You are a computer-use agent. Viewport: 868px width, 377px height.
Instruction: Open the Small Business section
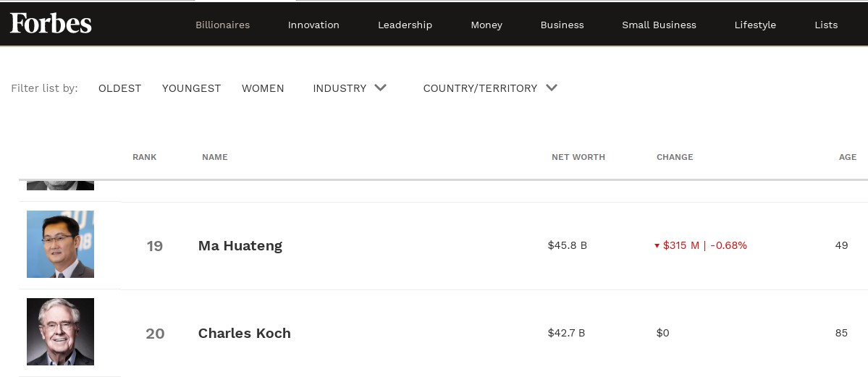coord(659,25)
